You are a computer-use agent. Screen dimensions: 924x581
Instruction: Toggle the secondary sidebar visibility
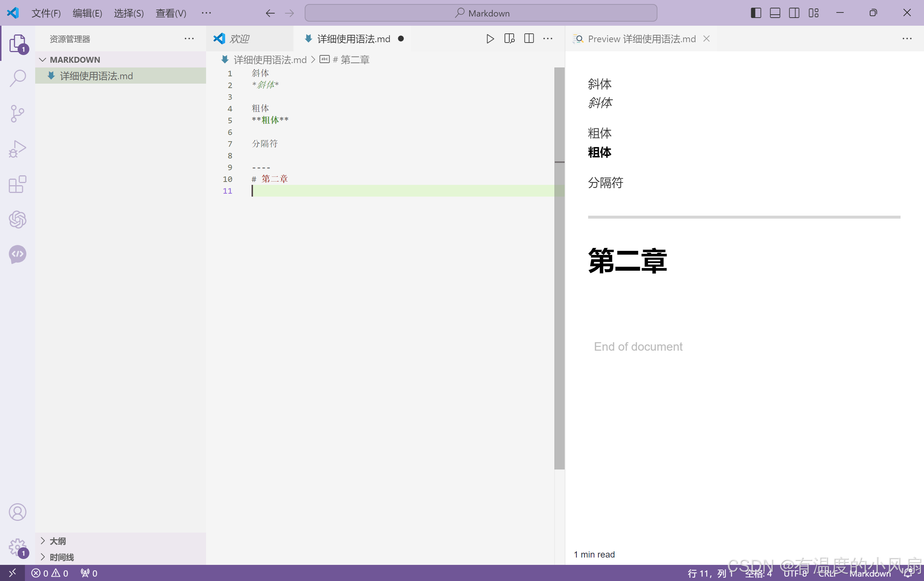[794, 13]
